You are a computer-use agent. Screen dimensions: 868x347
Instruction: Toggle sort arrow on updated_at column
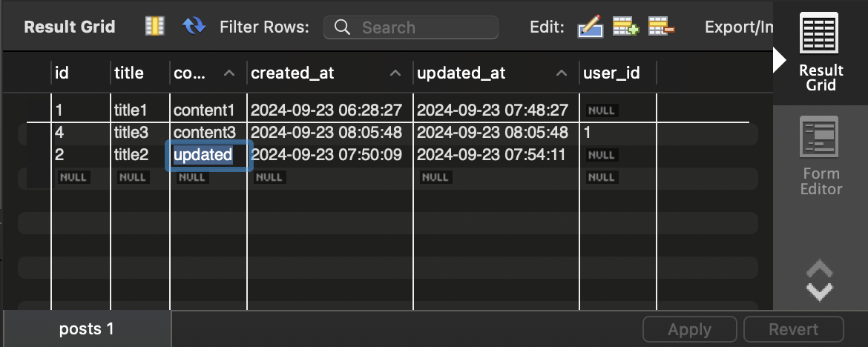point(562,73)
